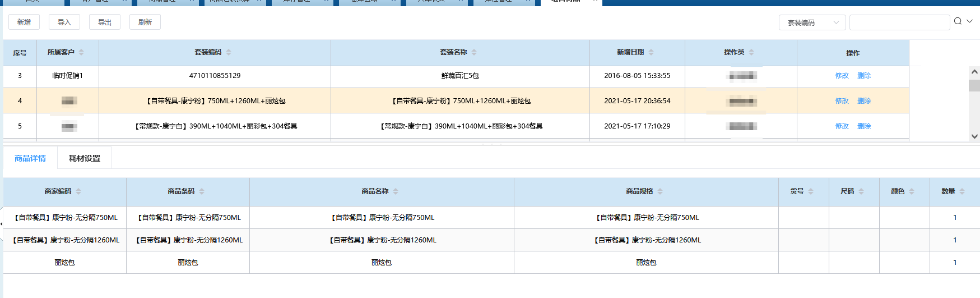
Task: Sort by 所属客户 column
Action: click(x=81, y=52)
